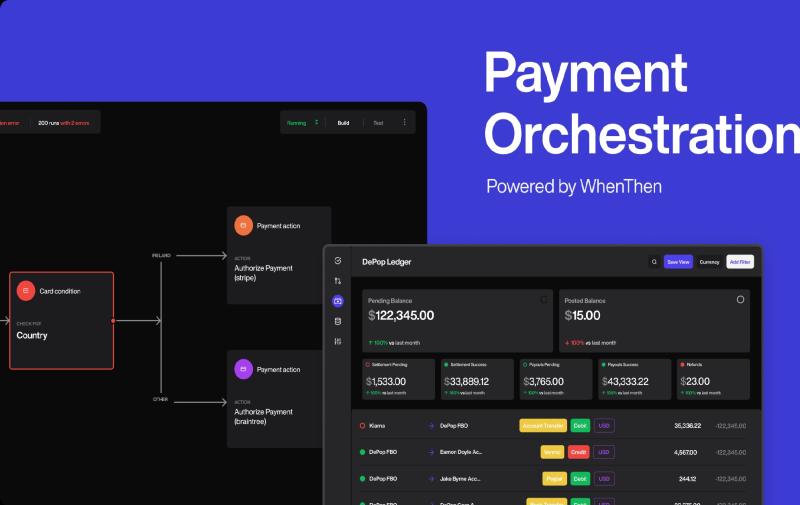Screen dimensions: 800x505
Task: Select the Authorize Payment (braintree) node
Action: click(x=276, y=399)
